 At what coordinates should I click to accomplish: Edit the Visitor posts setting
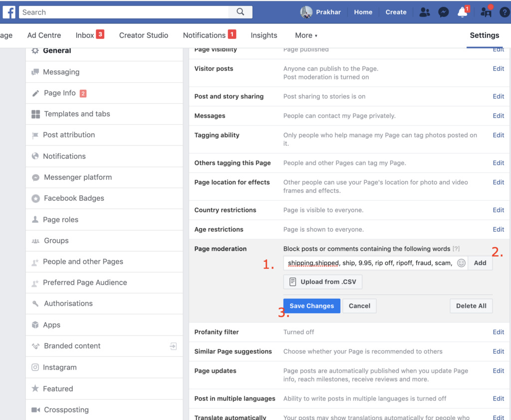tap(499, 69)
